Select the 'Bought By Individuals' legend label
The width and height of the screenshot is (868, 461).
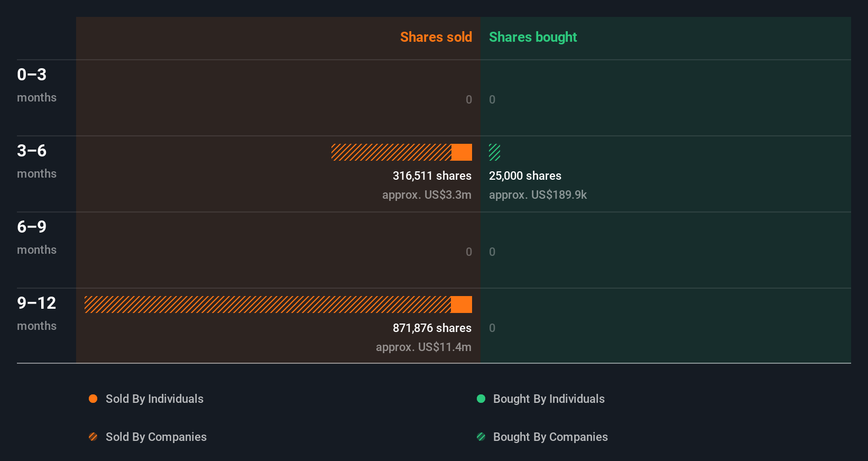pyautogui.click(x=549, y=399)
